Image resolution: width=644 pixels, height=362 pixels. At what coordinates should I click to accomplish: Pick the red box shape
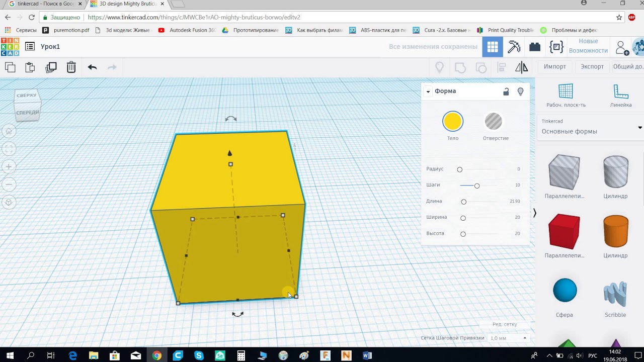564,231
